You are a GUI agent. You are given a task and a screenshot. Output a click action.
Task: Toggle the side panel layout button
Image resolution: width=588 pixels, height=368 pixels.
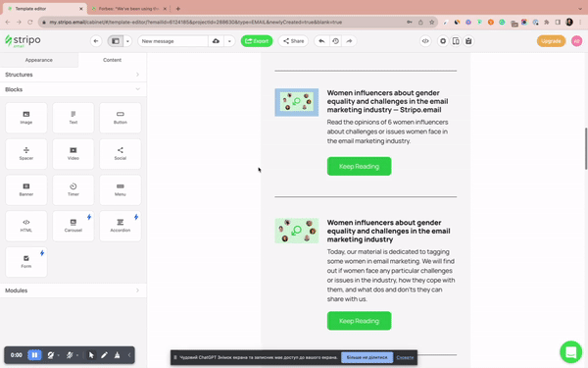(x=116, y=41)
